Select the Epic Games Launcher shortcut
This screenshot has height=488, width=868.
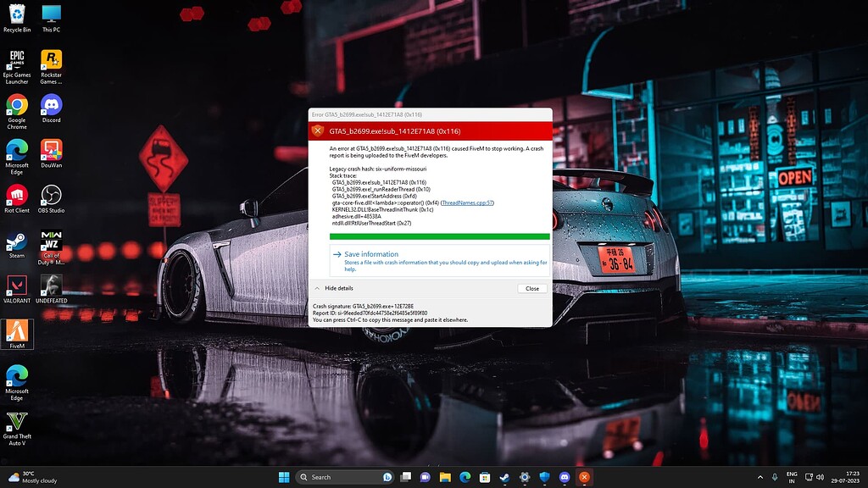pos(17,67)
